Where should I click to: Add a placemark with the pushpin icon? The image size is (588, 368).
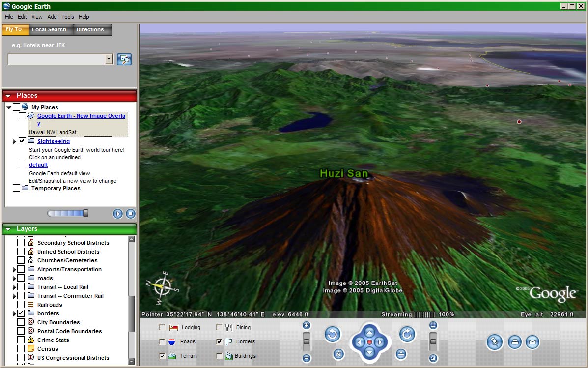coord(495,342)
